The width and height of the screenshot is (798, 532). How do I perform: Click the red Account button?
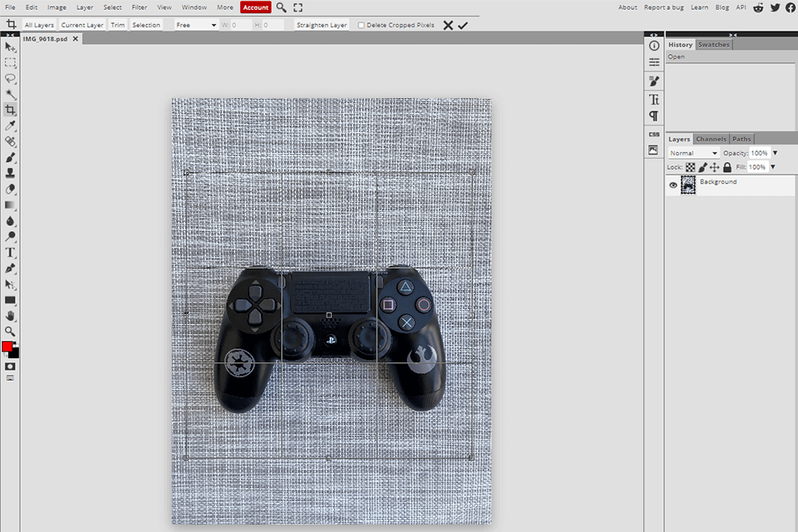coord(255,7)
